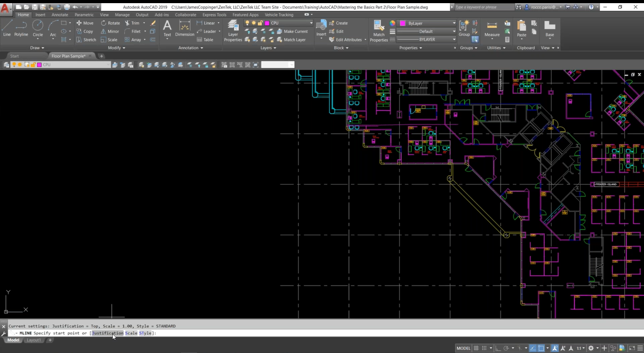Open Layer Properties manager
Viewport: 644px width, 353px height.
point(233,31)
